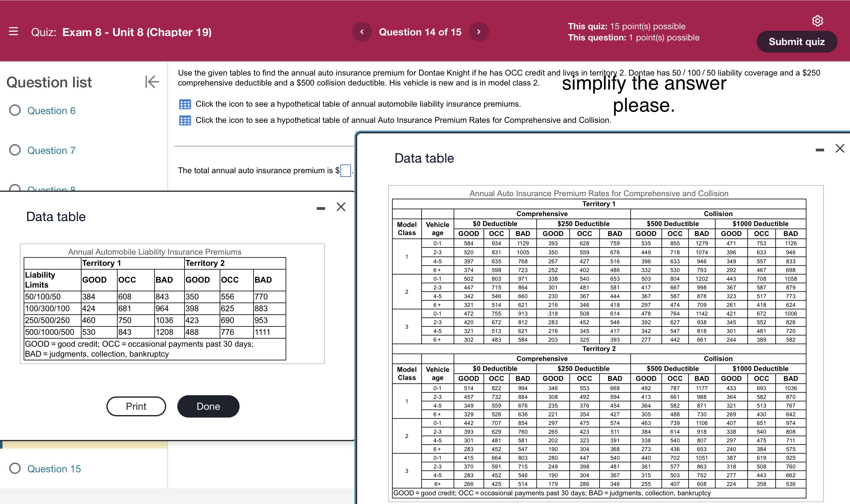
Task: Click the Print button
Action: (x=136, y=406)
